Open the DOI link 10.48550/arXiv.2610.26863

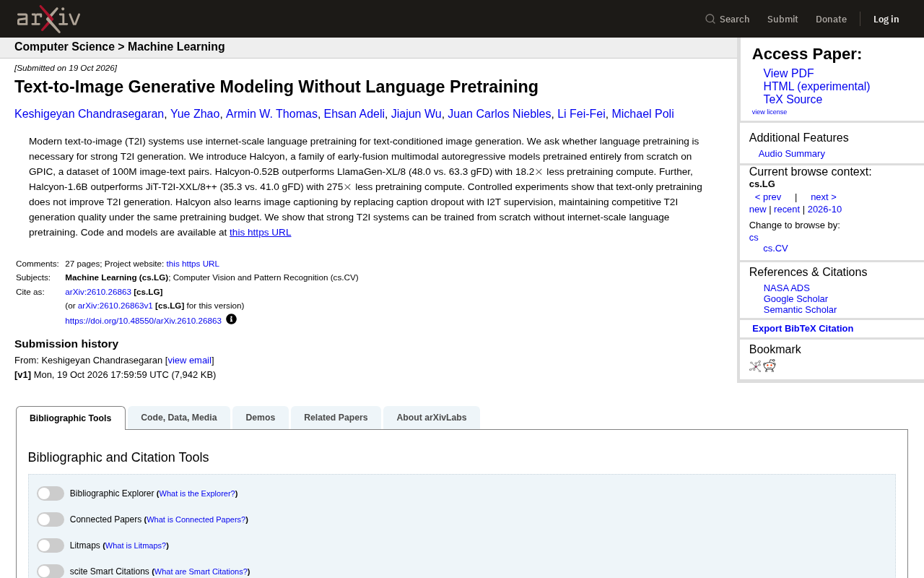(143, 321)
